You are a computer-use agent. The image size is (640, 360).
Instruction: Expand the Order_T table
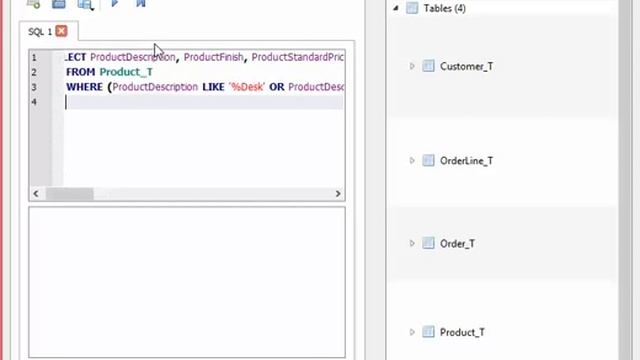(x=412, y=243)
